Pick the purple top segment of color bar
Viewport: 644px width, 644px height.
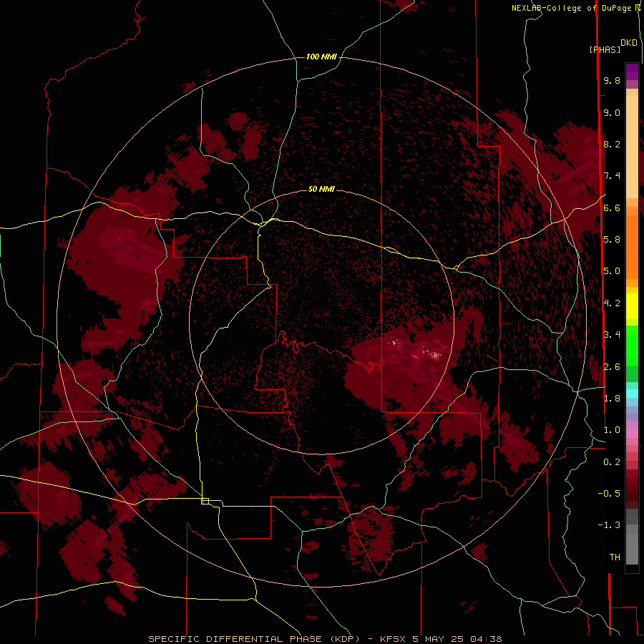[x=632, y=72]
